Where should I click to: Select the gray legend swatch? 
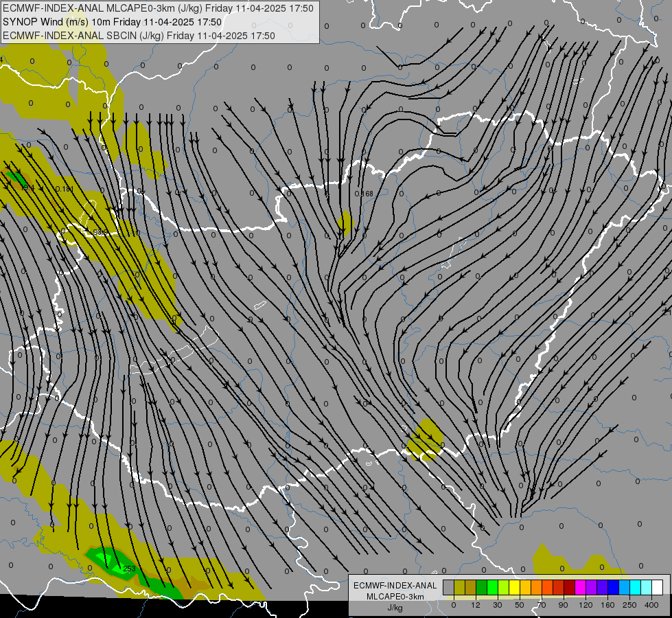pyautogui.click(x=449, y=588)
